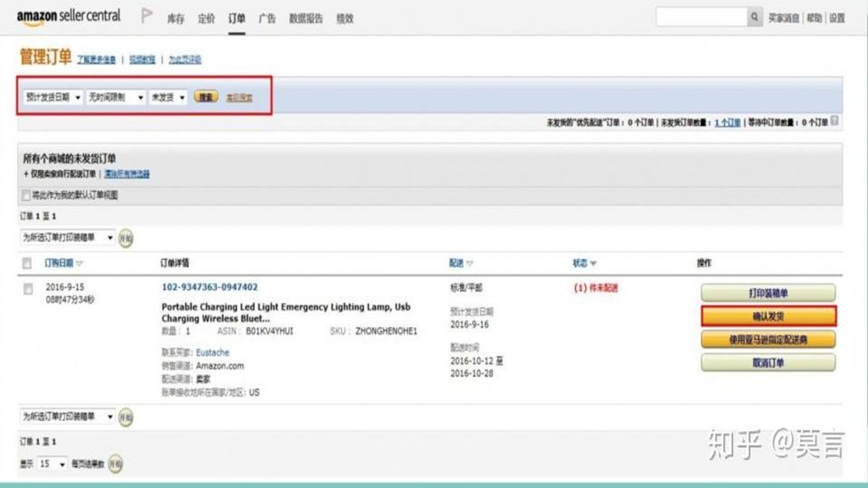Click the 为此页评级 link

185,60
